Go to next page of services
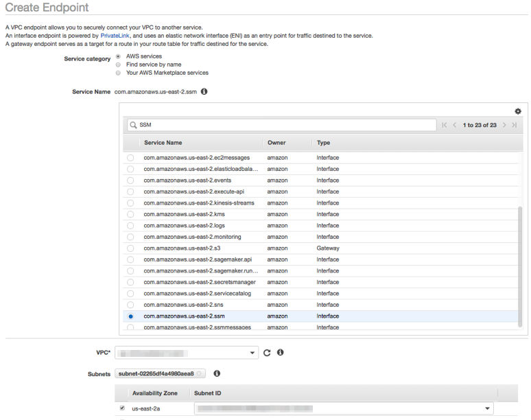Image resolution: width=531 pixels, height=420 pixels. tap(504, 125)
